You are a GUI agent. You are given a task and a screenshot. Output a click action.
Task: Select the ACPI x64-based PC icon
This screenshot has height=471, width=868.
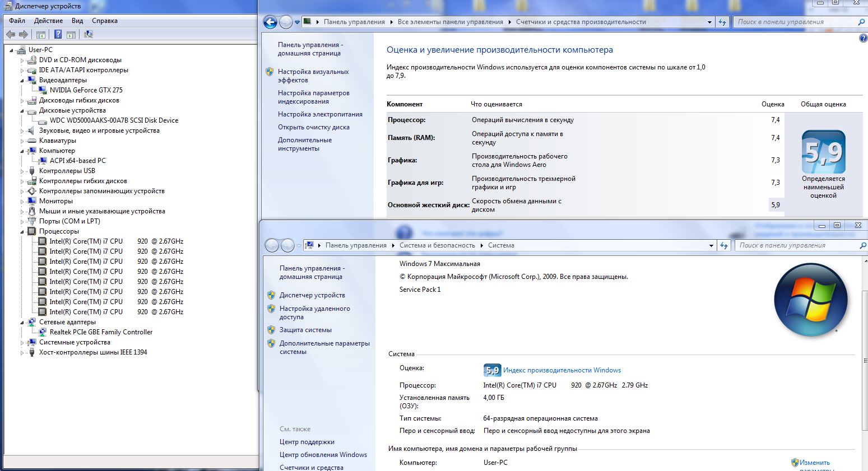[x=42, y=161]
